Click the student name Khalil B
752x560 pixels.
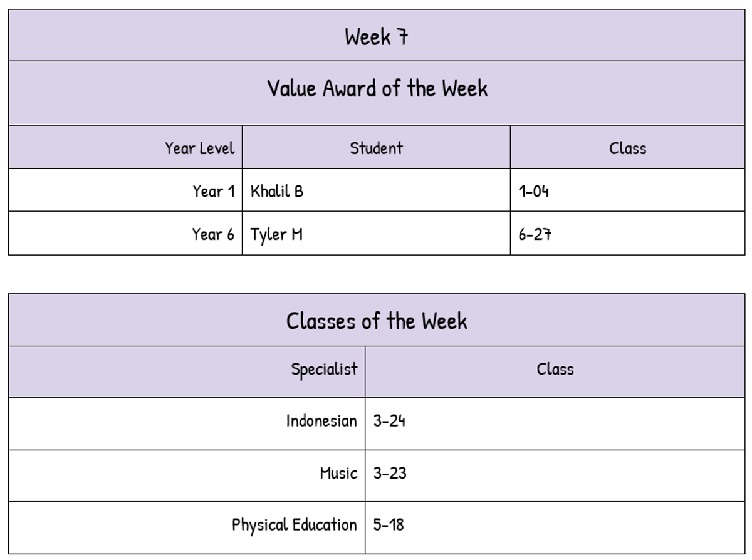[277, 191]
